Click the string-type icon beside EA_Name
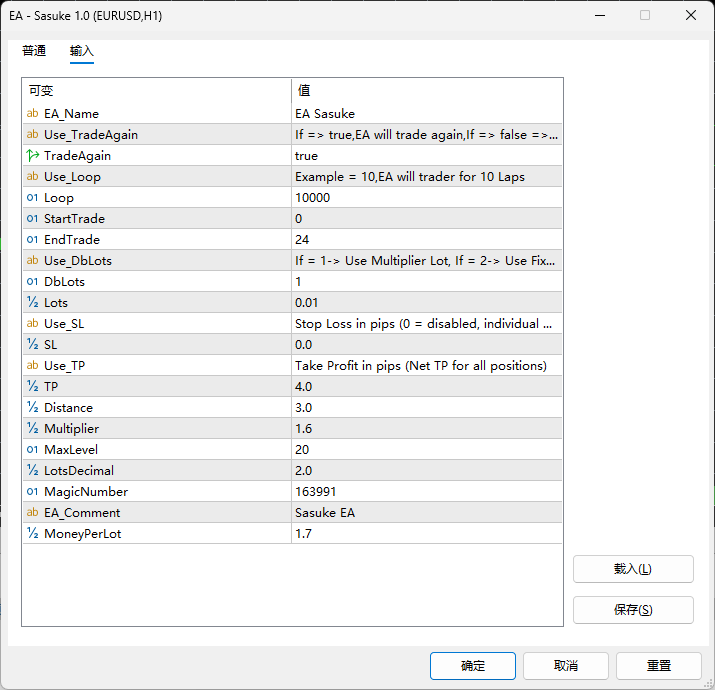715x690 pixels. (32, 113)
